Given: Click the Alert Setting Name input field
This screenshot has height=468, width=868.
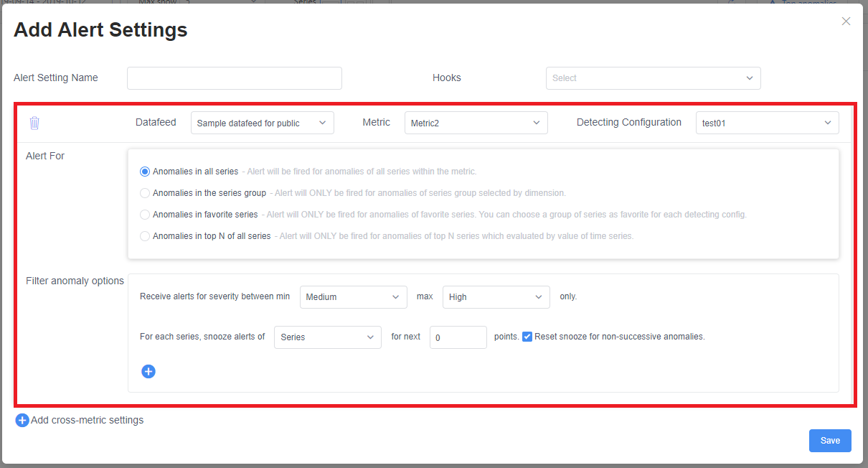Looking at the screenshot, I should point(234,78).
